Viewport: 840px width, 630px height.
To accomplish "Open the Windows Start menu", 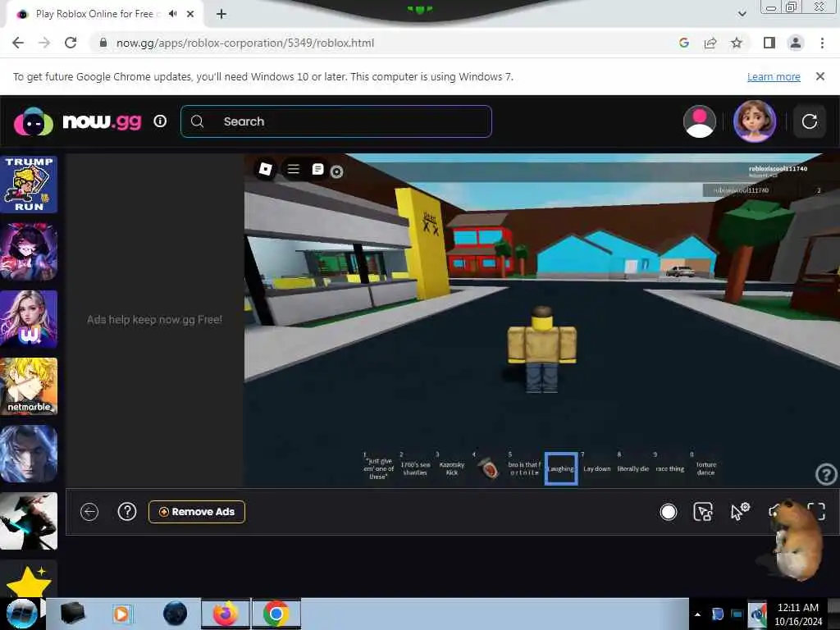I will pos(21,614).
